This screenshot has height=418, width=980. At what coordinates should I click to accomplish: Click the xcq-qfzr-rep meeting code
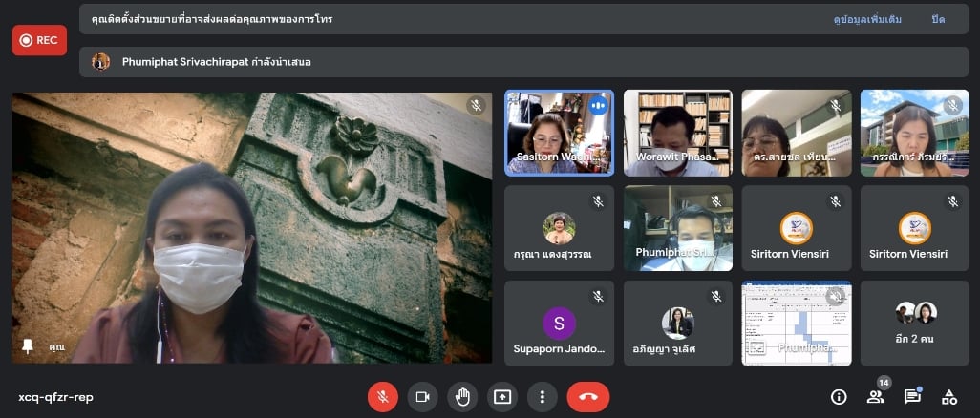(55, 397)
